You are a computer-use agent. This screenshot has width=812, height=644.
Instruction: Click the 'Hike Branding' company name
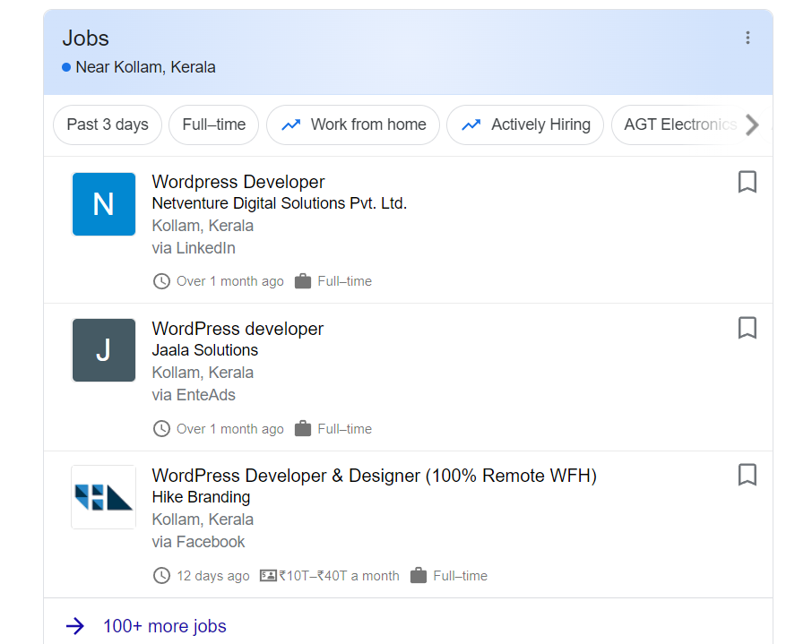coord(201,497)
